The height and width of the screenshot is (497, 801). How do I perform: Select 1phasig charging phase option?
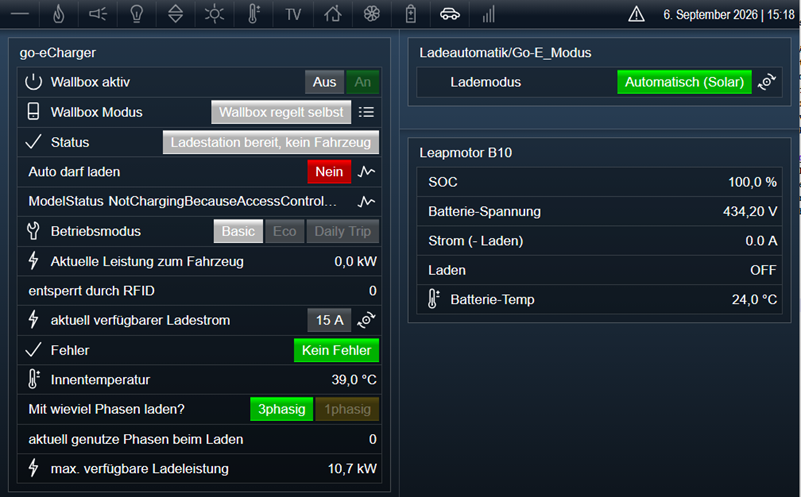click(x=347, y=409)
